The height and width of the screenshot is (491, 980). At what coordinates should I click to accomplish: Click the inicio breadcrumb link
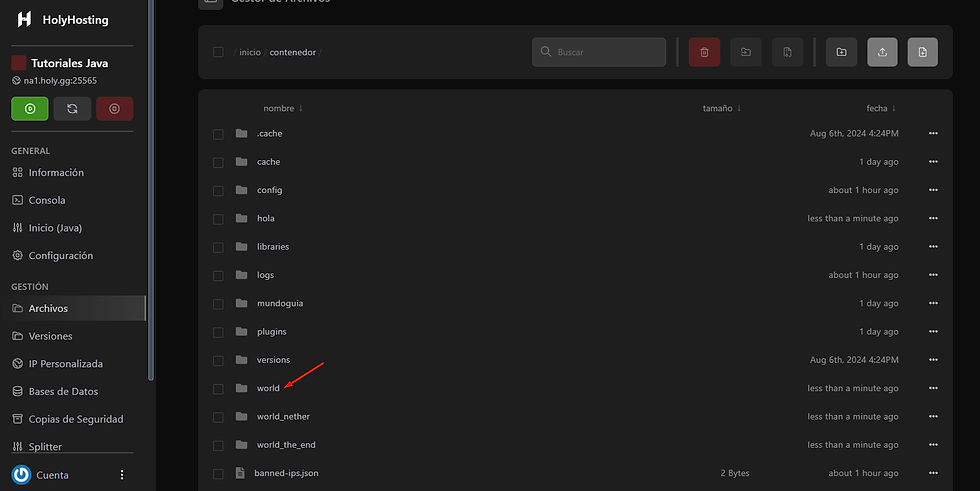coord(250,52)
